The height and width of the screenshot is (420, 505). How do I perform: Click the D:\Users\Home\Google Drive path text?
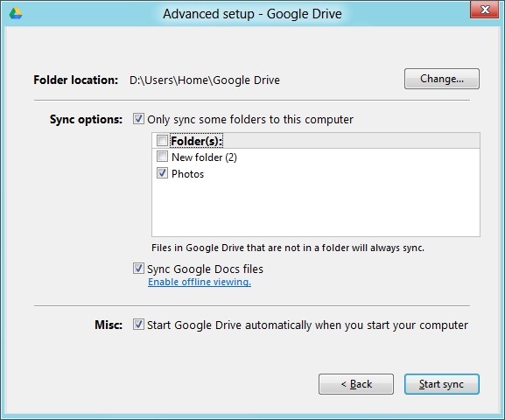(x=205, y=80)
